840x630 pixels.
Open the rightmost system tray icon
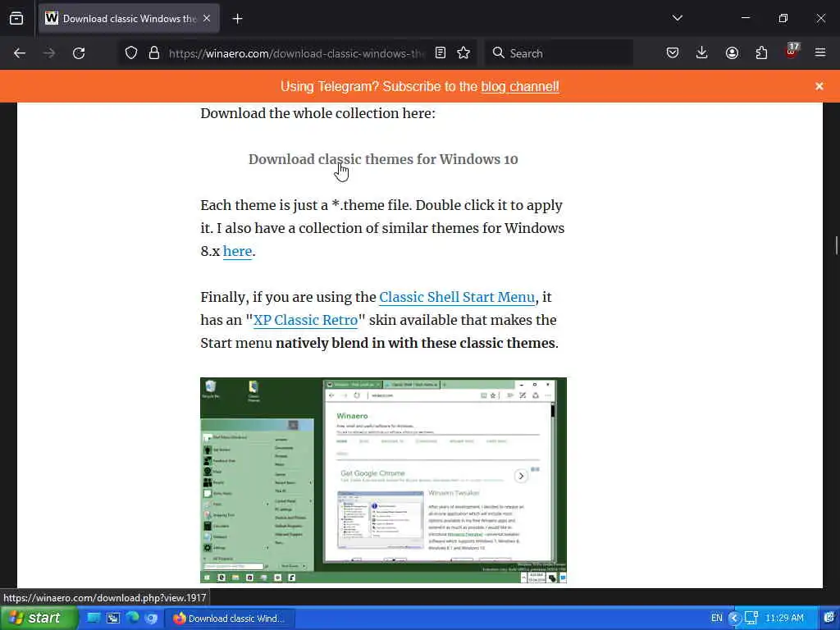[829, 618]
